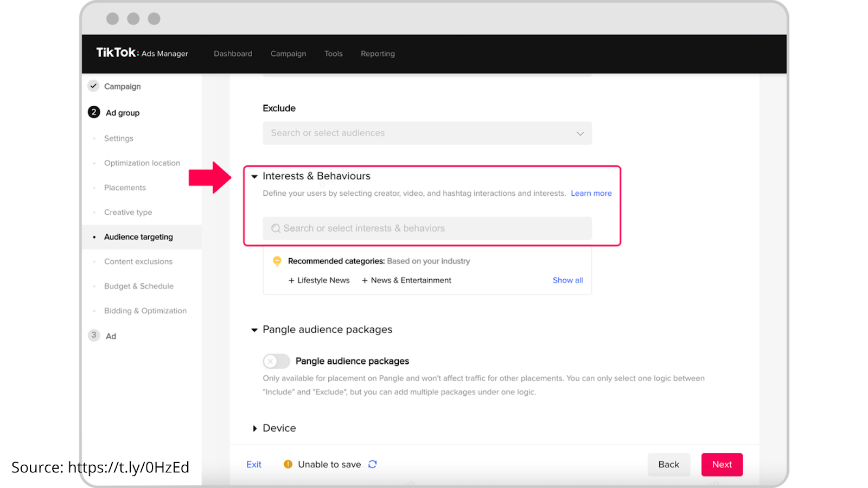Viewport: 868px width, 488px height.
Task: Click the refresh icon beside Unable to save
Action: (x=373, y=464)
